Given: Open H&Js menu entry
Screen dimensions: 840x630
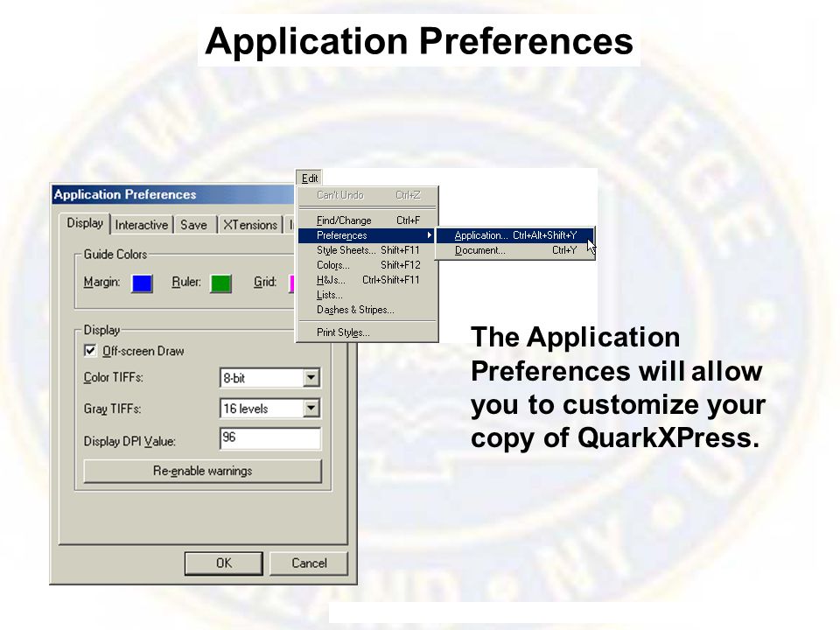Looking at the screenshot, I should (368, 280).
